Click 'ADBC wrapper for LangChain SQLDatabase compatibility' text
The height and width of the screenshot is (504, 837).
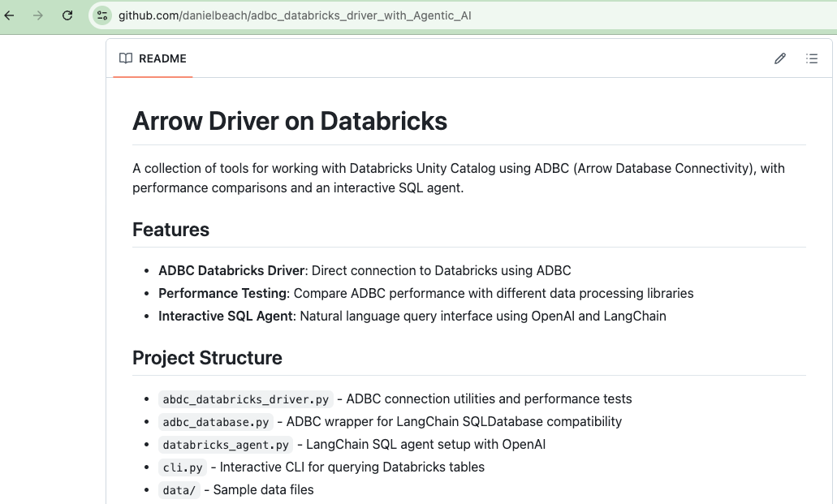pyautogui.click(x=454, y=422)
